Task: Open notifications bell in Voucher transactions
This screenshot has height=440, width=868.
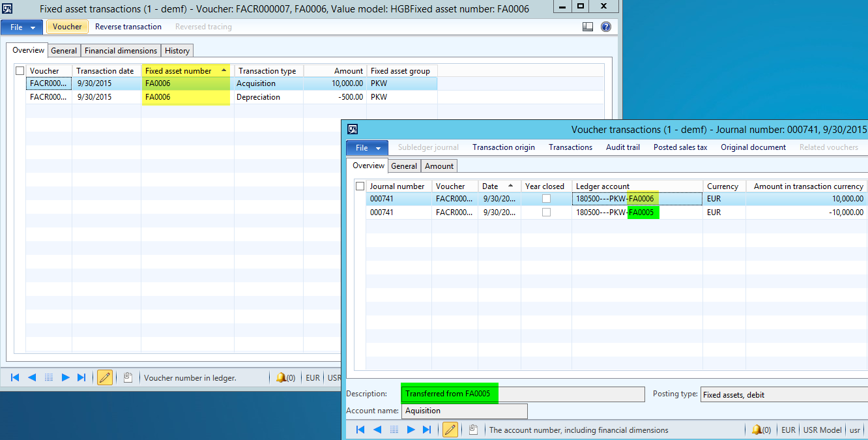Action: tap(756, 430)
